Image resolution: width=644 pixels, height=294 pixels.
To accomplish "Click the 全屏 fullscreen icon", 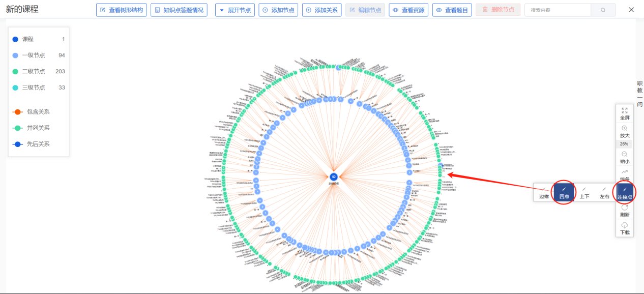I will click(624, 110).
